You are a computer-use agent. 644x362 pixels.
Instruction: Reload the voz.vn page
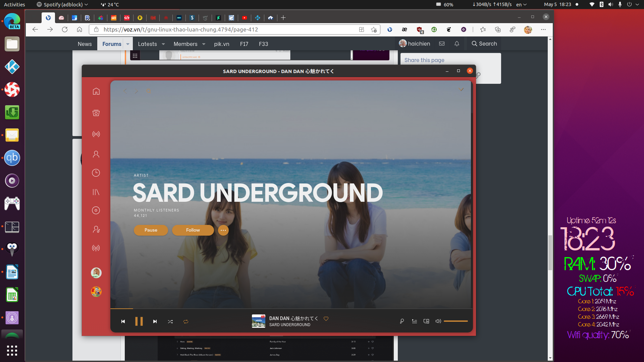pos(65,29)
